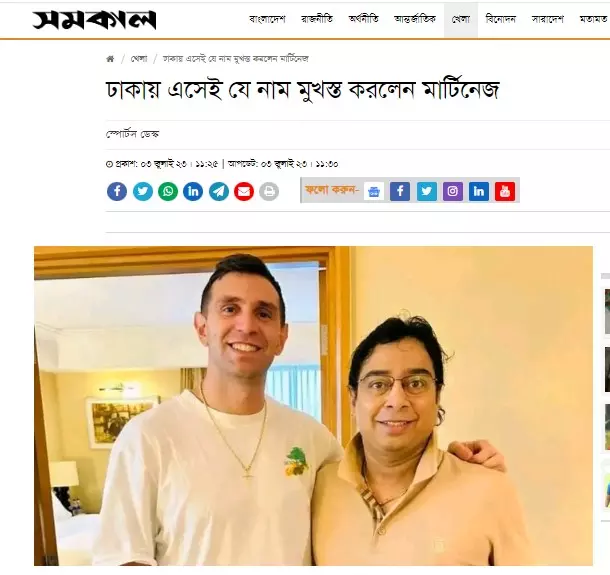Share article on WhatsApp
610x575 pixels.
[168, 191]
